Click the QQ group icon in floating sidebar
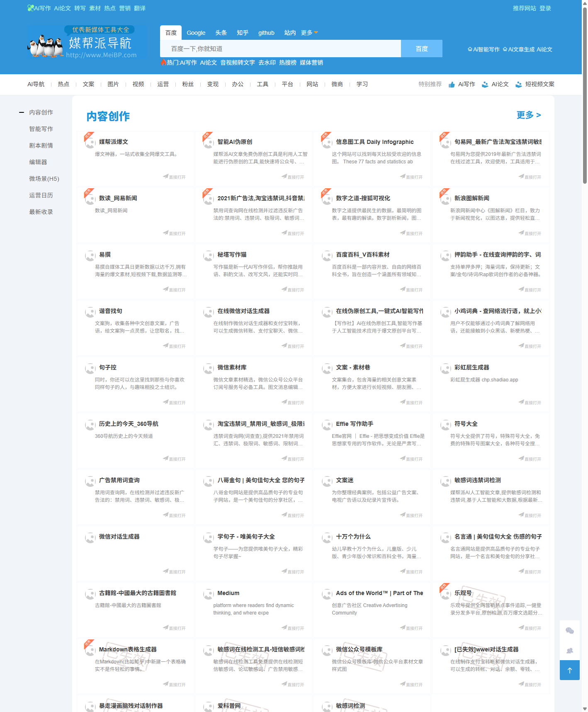The height and width of the screenshot is (712, 588). pyautogui.click(x=570, y=651)
